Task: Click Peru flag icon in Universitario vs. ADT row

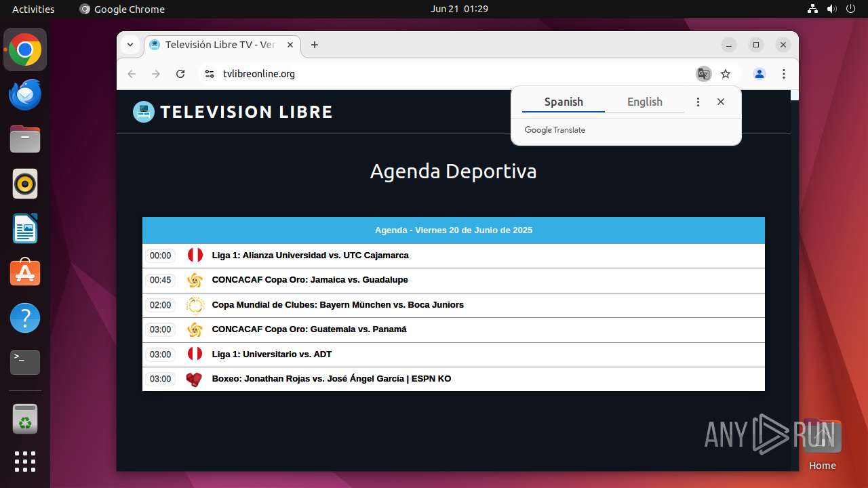Action: 195,354
